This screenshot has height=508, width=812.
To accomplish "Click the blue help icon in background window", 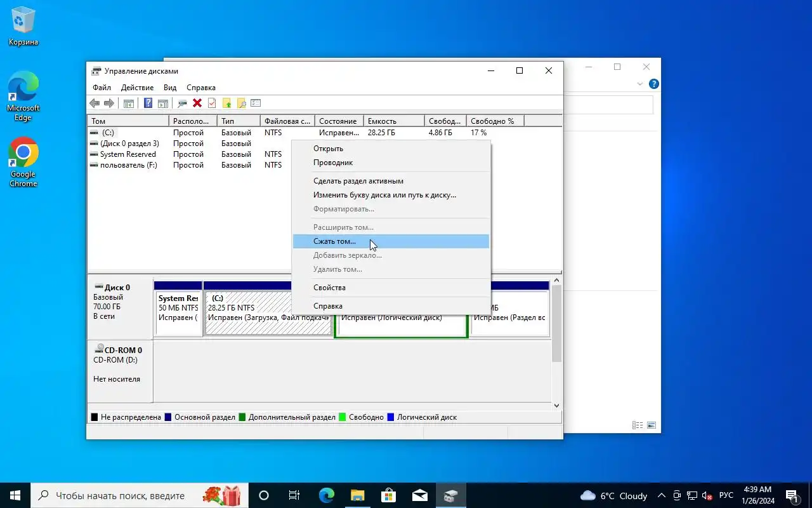I will (654, 84).
